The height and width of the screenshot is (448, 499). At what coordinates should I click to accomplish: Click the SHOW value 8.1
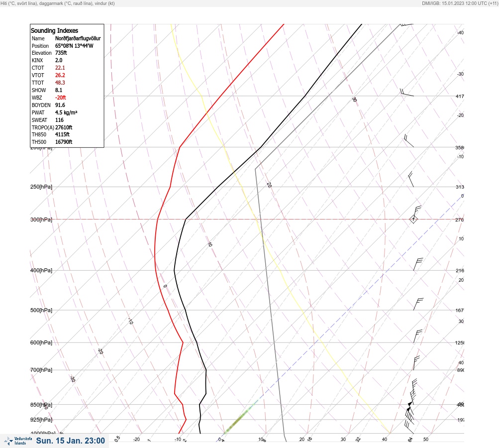point(59,90)
